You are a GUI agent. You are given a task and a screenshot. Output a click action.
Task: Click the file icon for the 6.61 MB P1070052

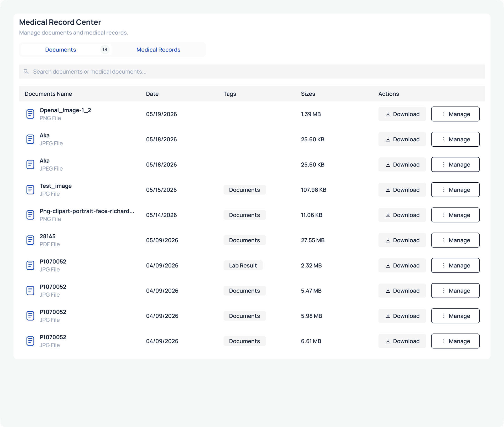30,341
